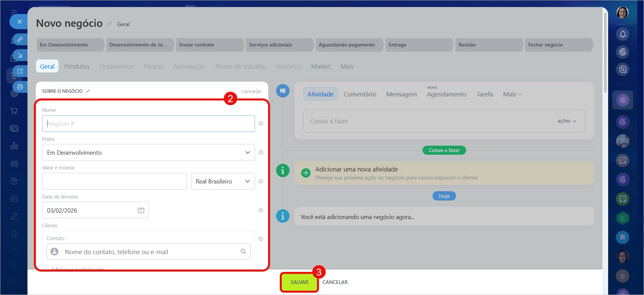Click the green plus add activity icon
The width and height of the screenshot is (644, 295).
(x=306, y=173)
